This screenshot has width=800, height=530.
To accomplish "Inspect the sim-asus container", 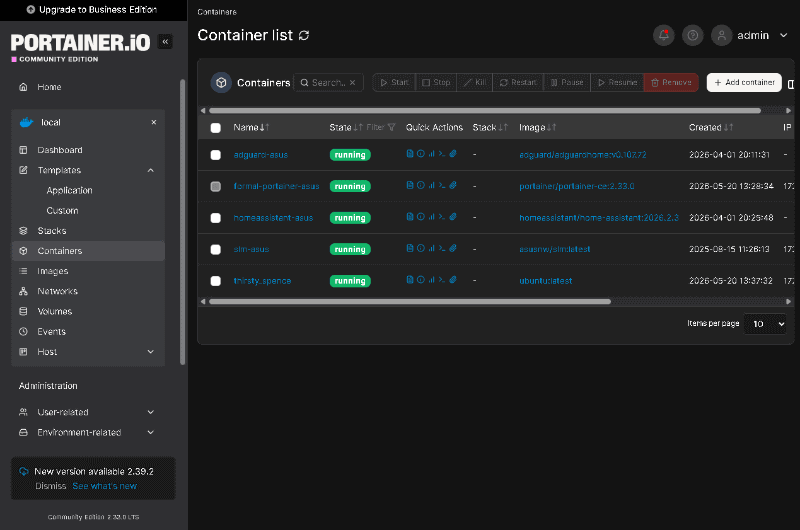I will pyautogui.click(x=420, y=248).
